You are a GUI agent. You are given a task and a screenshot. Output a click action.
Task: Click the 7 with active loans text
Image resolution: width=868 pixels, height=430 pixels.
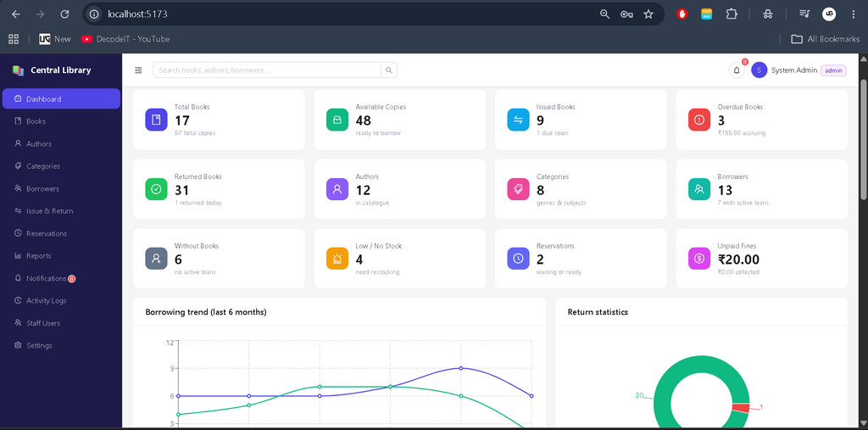pos(743,203)
